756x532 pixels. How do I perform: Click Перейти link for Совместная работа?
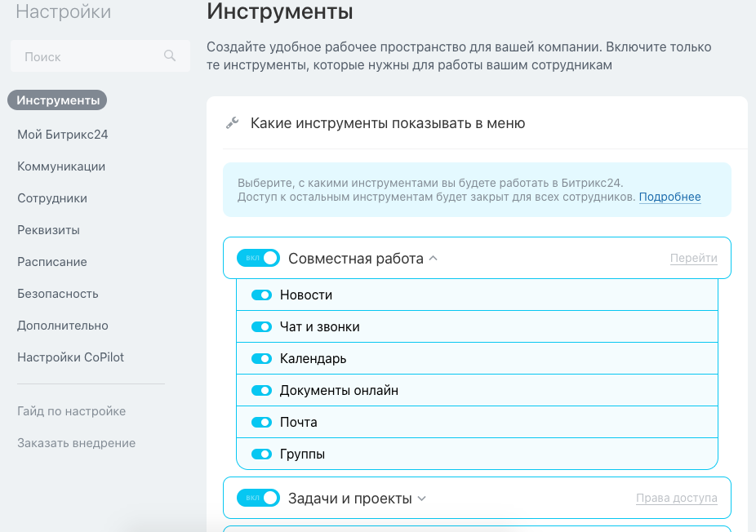pos(693,259)
